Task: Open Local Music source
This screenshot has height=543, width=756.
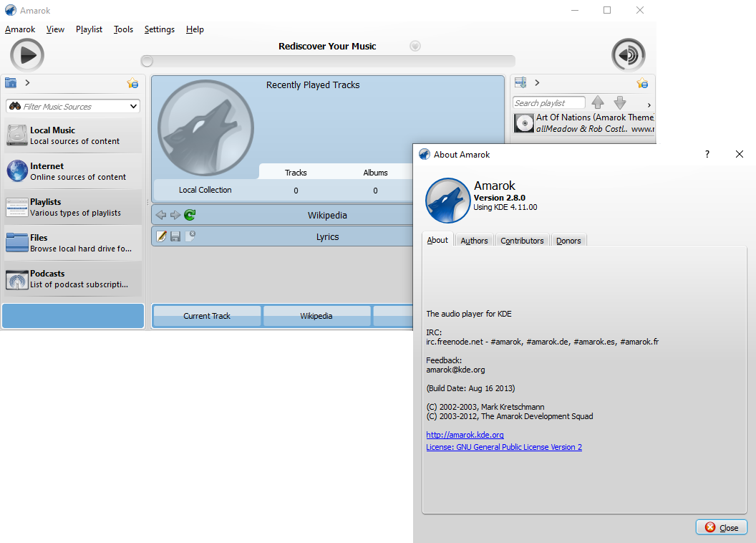Action: [x=73, y=135]
